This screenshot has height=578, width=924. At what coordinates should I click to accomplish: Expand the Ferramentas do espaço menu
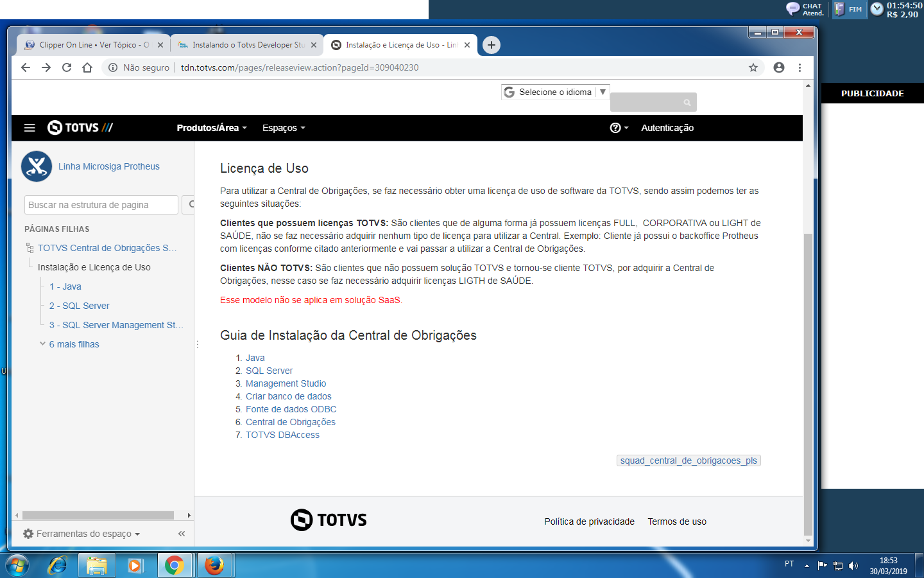tap(81, 534)
